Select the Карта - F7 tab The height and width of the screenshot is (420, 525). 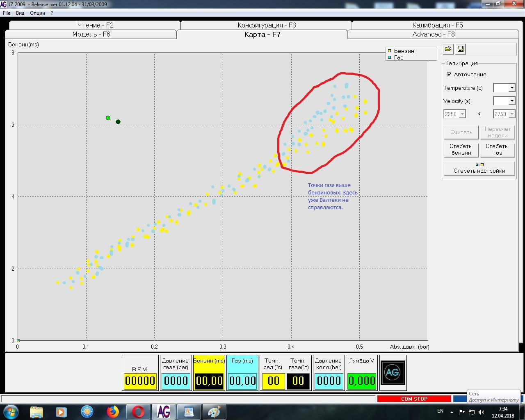[x=262, y=34]
